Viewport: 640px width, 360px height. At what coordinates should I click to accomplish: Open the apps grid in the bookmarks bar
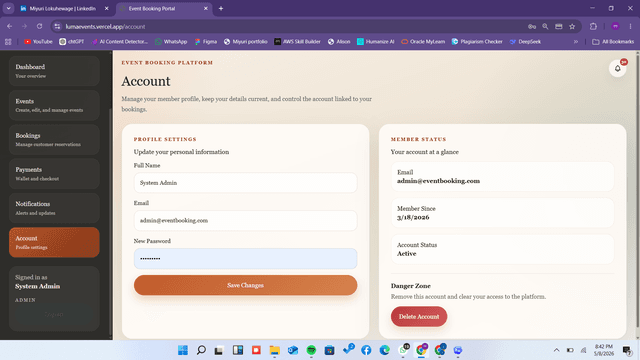pos(8,42)
